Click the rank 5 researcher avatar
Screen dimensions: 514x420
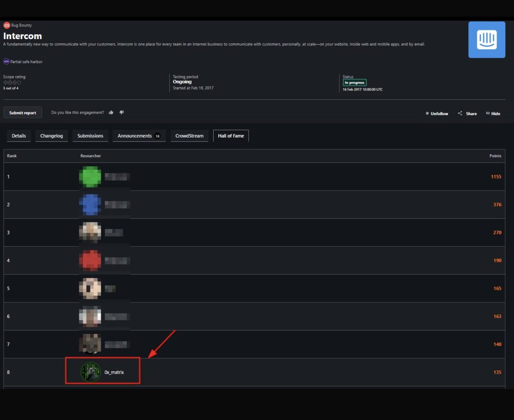pyautogui.click(x=90, y=288)
